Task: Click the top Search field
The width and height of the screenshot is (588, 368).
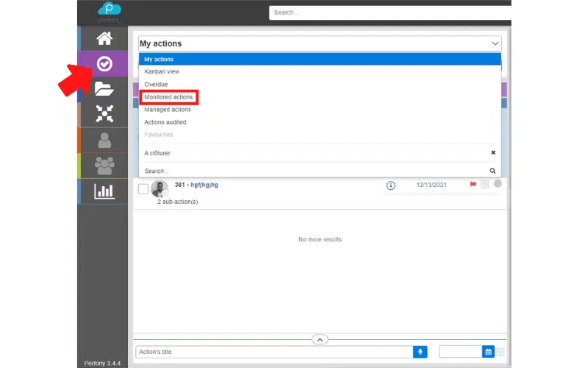Action: click(x=390, y=13)
